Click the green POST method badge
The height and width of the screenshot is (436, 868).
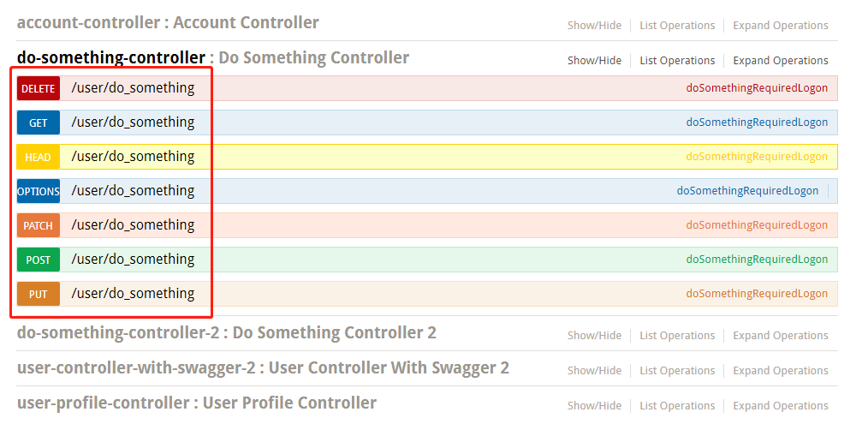[39, 260]
